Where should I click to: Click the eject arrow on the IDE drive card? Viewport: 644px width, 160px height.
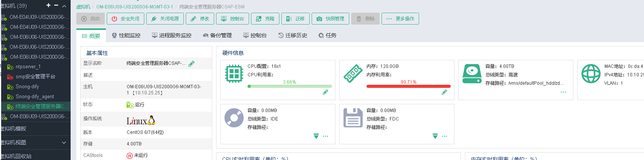pos(316,136)
